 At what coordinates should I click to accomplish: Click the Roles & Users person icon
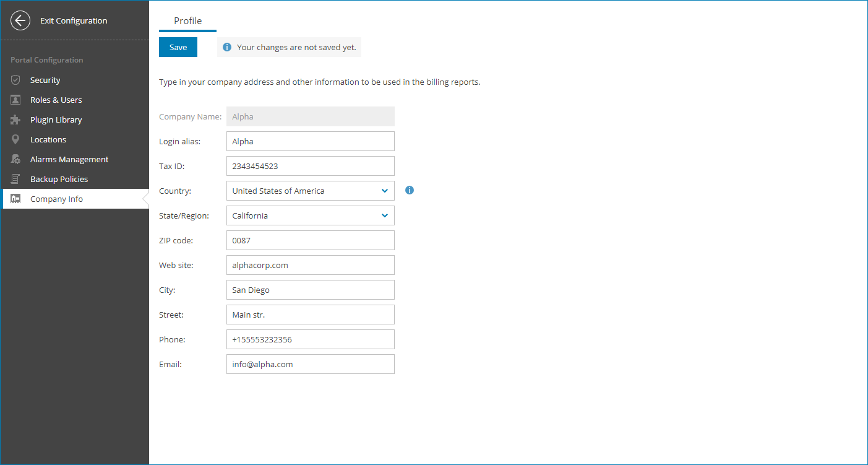click(x=16, y=100)
